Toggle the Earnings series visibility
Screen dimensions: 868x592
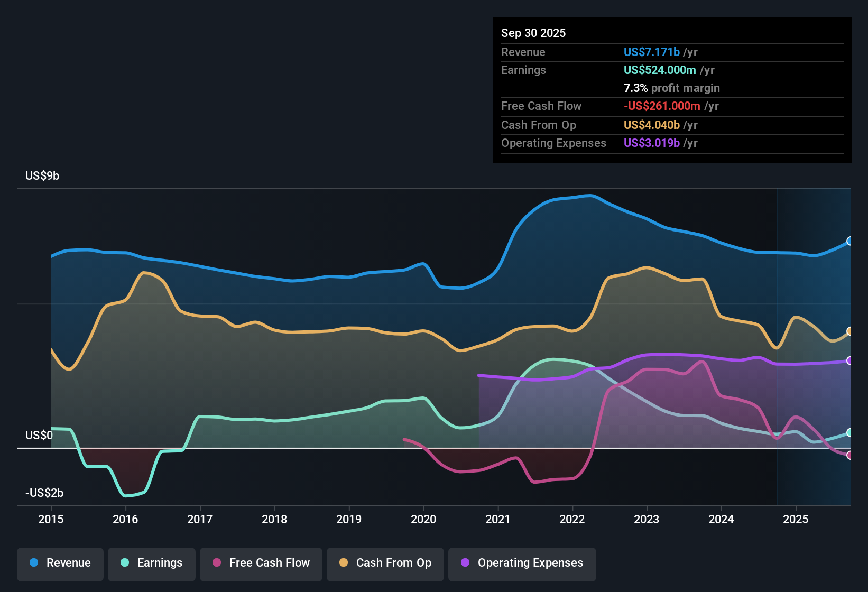[x=152, y=563]
